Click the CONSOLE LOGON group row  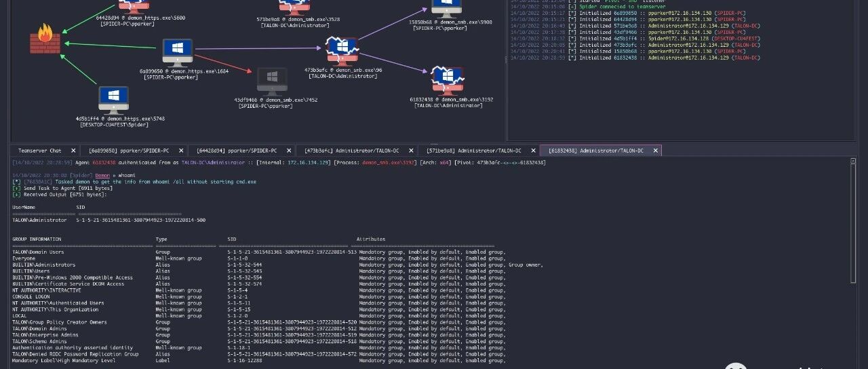click(x=259, y=296)
